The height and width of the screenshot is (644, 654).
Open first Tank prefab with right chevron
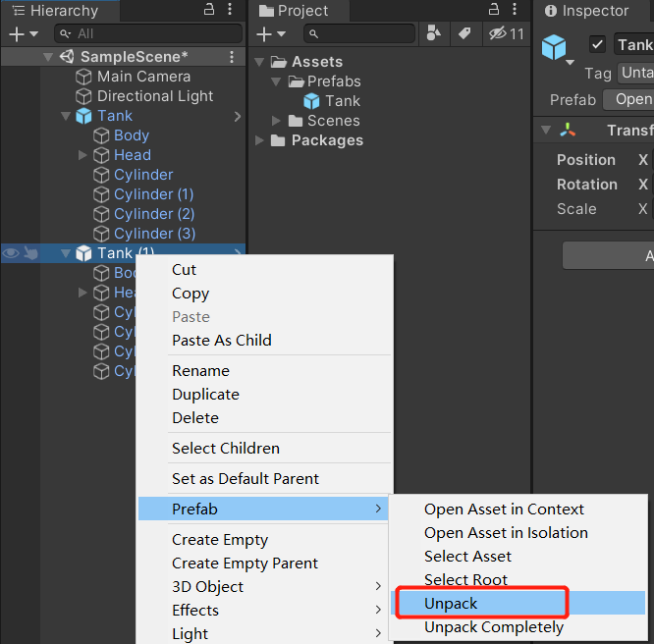238,116
